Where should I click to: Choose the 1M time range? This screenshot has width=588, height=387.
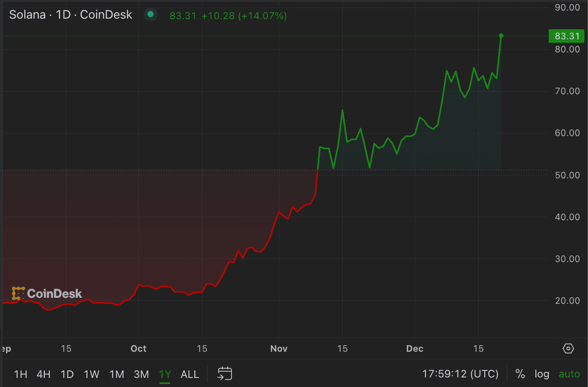pos(117,374)
